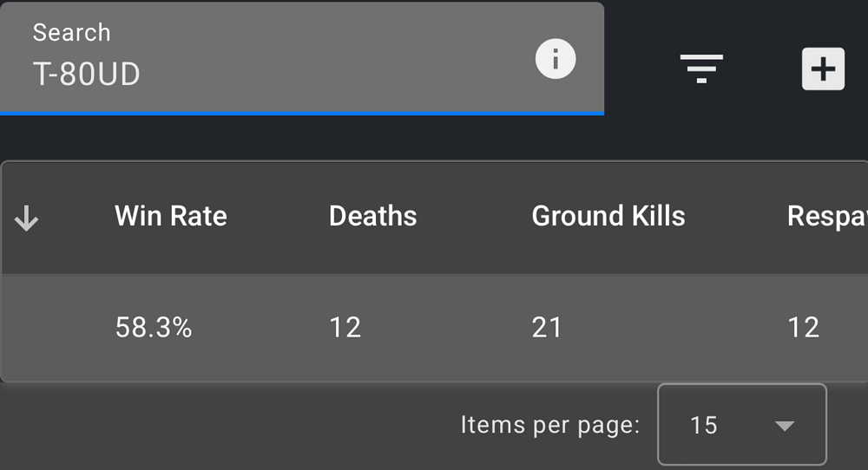Open the Items per page dropdown

point(741,425)
